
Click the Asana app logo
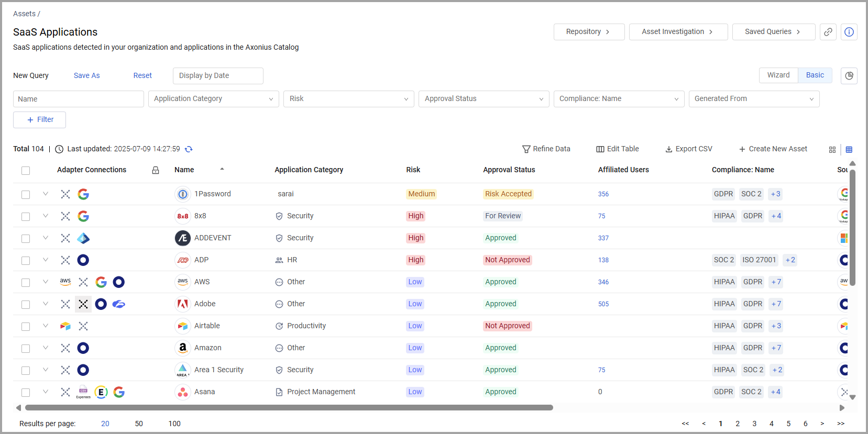tap(182, 392)
